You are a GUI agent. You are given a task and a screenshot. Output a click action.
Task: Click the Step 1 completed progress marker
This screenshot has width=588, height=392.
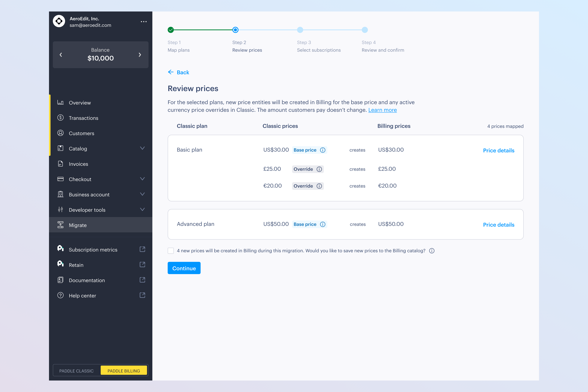point(171,30)
